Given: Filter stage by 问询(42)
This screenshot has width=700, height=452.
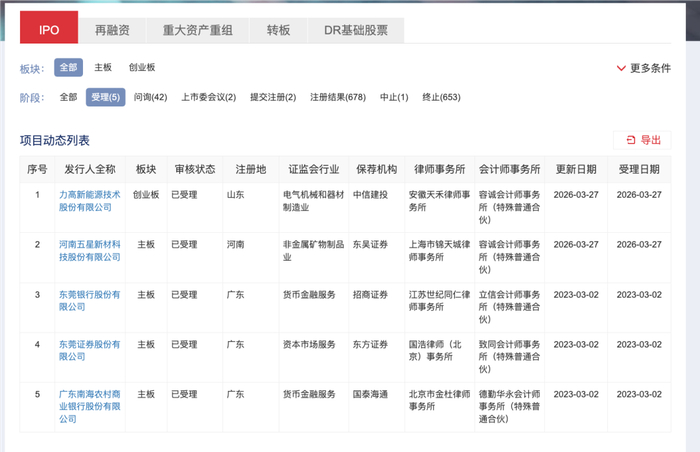Looking at the screenshot, I should 150,97.
